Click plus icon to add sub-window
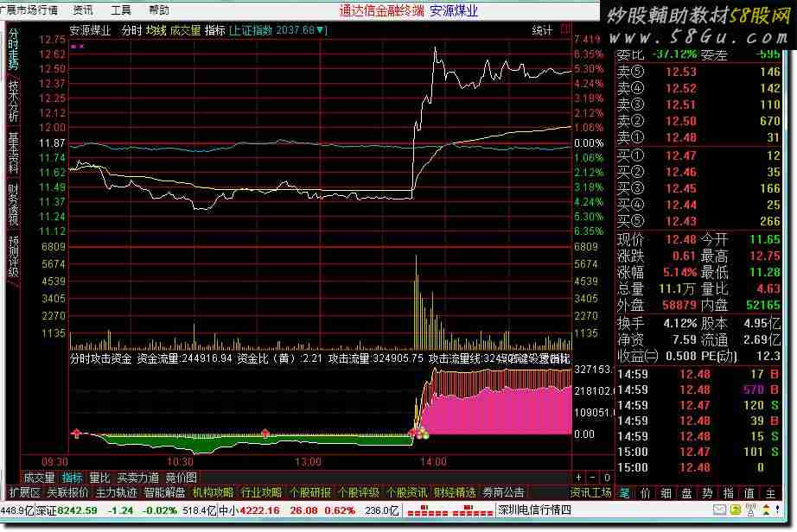 (x=579, y=478)
